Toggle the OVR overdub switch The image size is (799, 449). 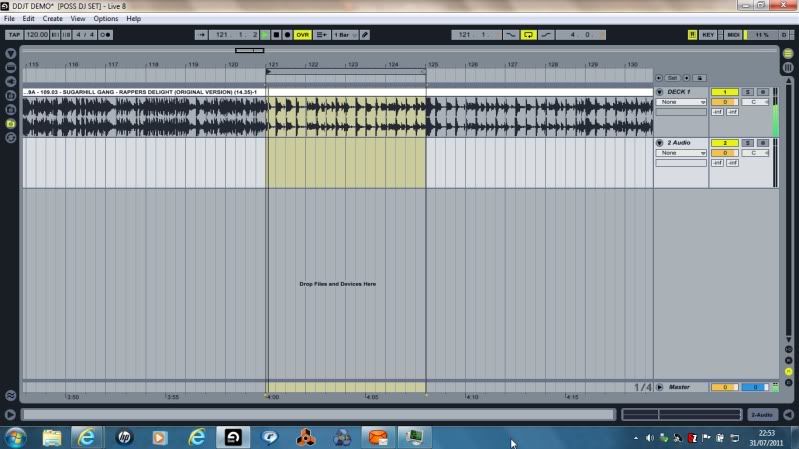pyautogui.click(x=302, y=35)
